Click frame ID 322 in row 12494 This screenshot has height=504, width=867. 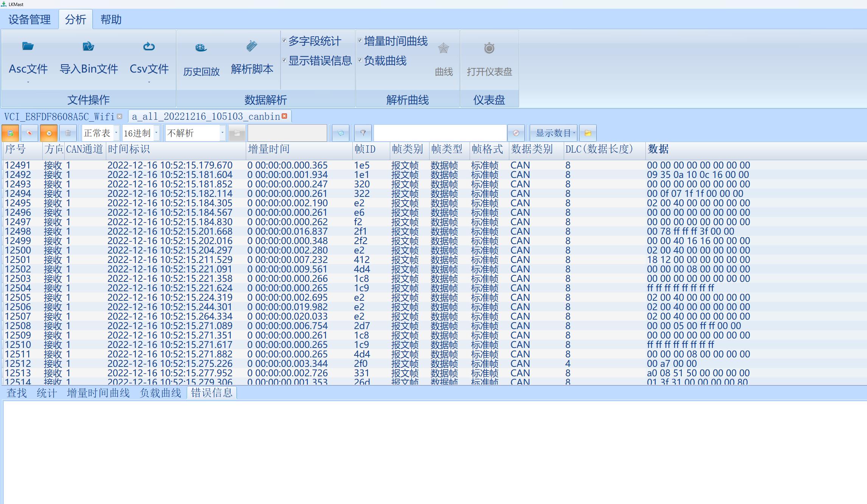[362, 193]
